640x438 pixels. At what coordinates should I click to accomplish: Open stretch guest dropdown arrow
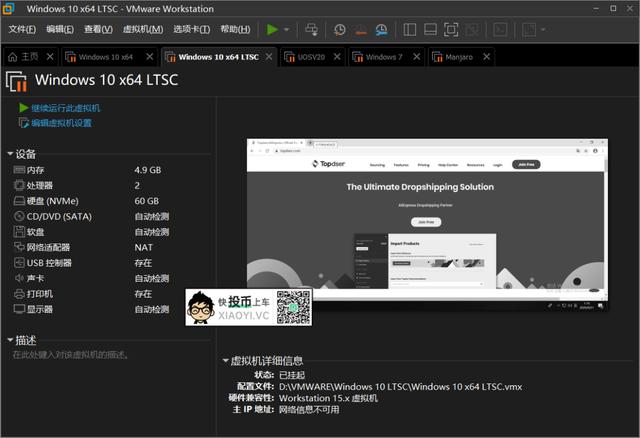coord(543,29)
